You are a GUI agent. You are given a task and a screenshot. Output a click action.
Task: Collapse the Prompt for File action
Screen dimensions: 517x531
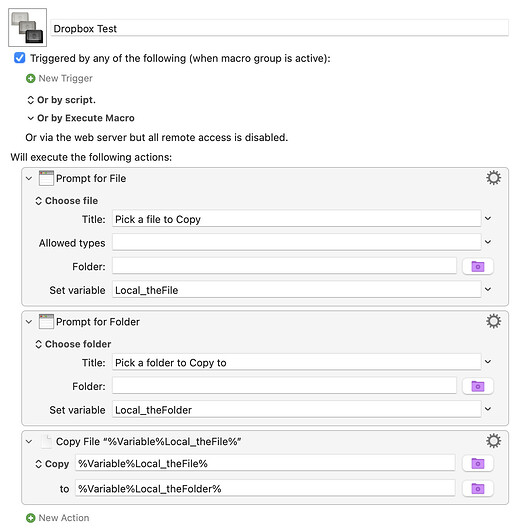point(29,178)
